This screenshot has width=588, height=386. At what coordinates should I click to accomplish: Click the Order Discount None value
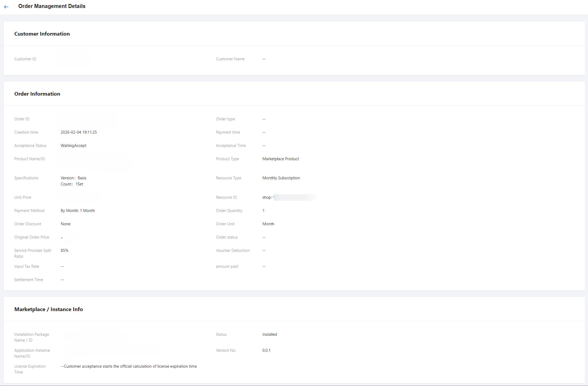click(x=66, y=224)
